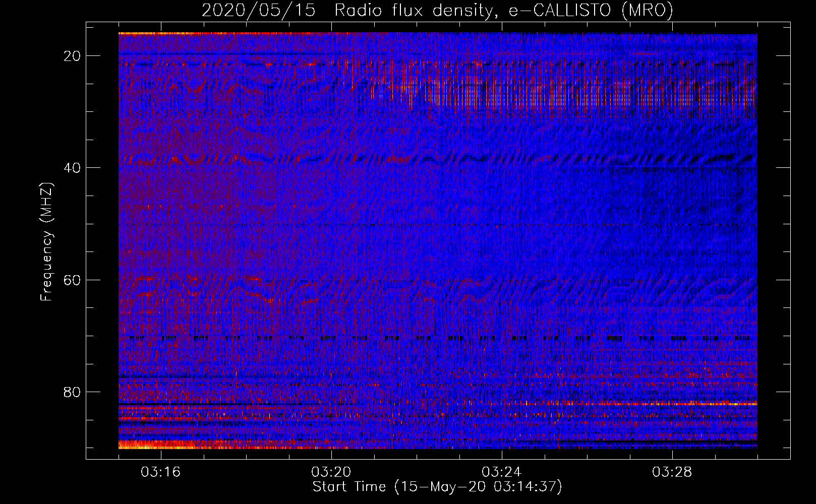The height and width of the screenshot is (504, 816).
Task: Click the plot title '2020/05/15 Radio flux density'
Action: [x=437, y=11]
